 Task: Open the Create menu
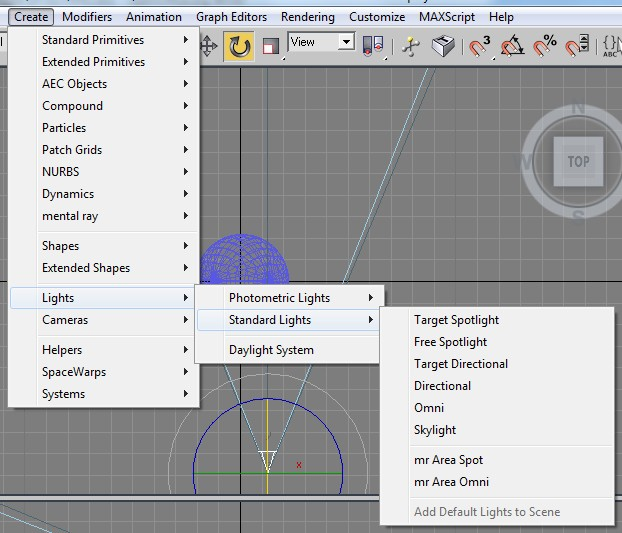tap(31, 17)
